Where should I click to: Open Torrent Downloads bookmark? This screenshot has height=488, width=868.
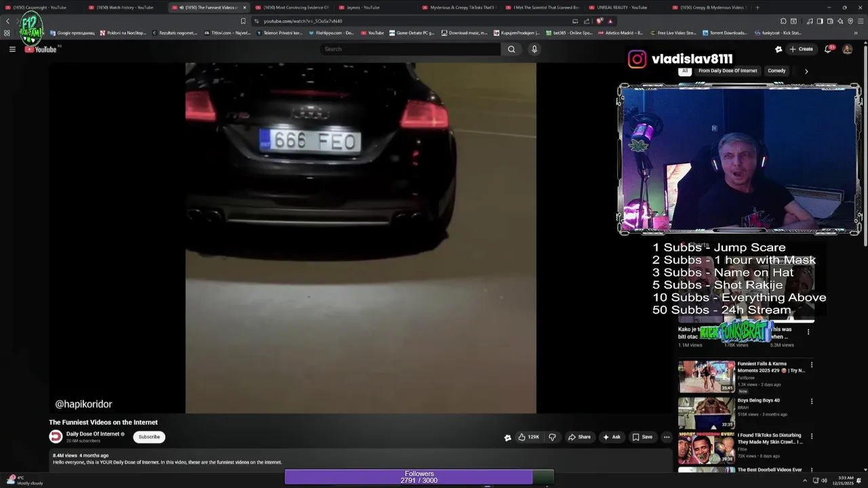(725, 33)
